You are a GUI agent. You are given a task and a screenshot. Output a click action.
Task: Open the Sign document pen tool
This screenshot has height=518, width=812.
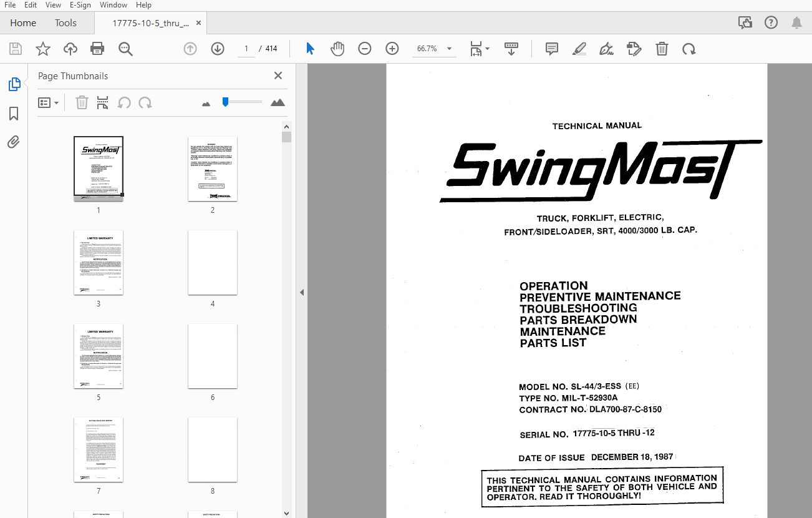click(x=606, y=49)
